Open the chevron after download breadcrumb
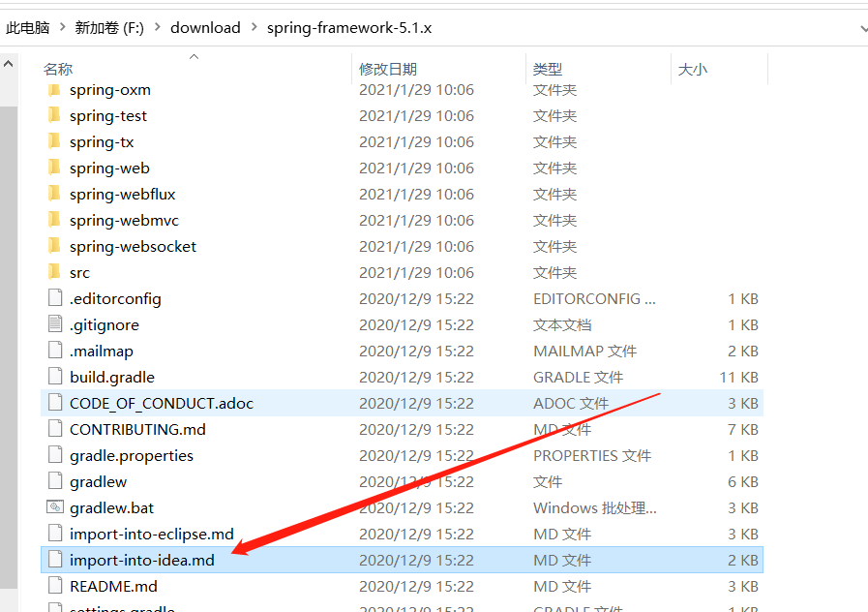 point(254,27)
